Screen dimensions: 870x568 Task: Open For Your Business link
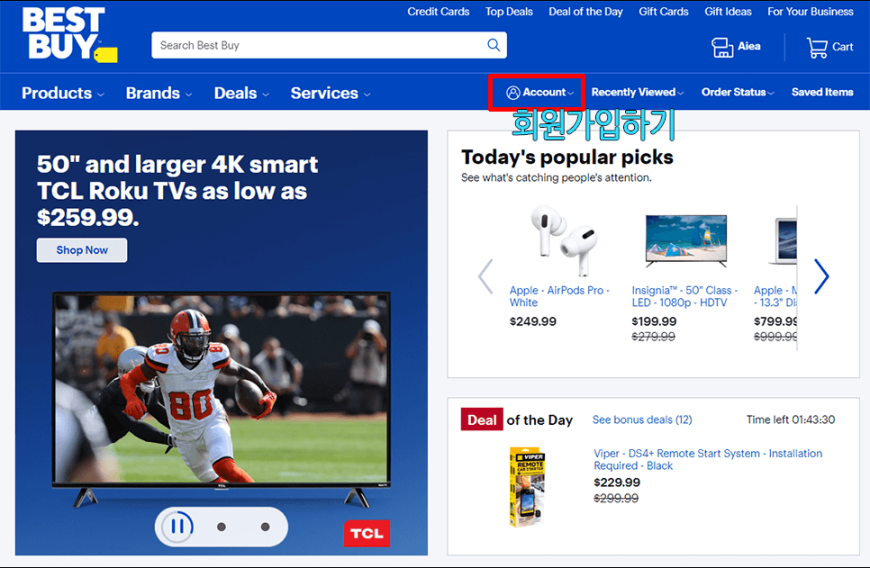tap(811, 12)
